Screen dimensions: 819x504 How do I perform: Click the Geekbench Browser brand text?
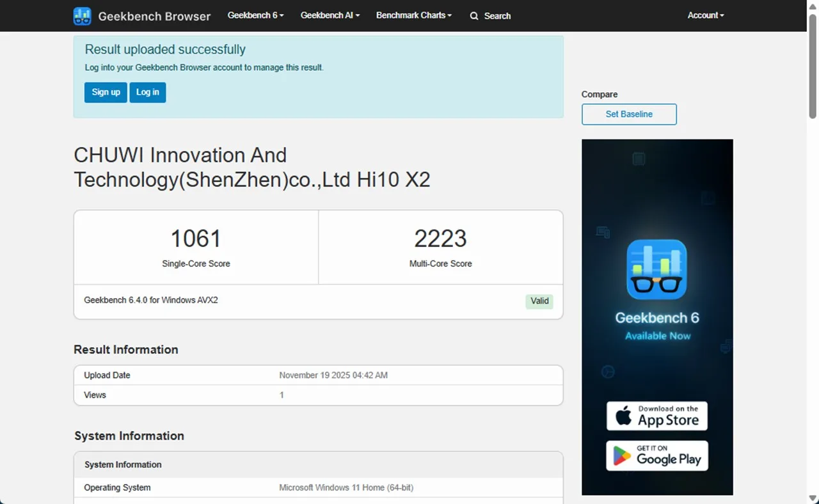pos(154,16)
